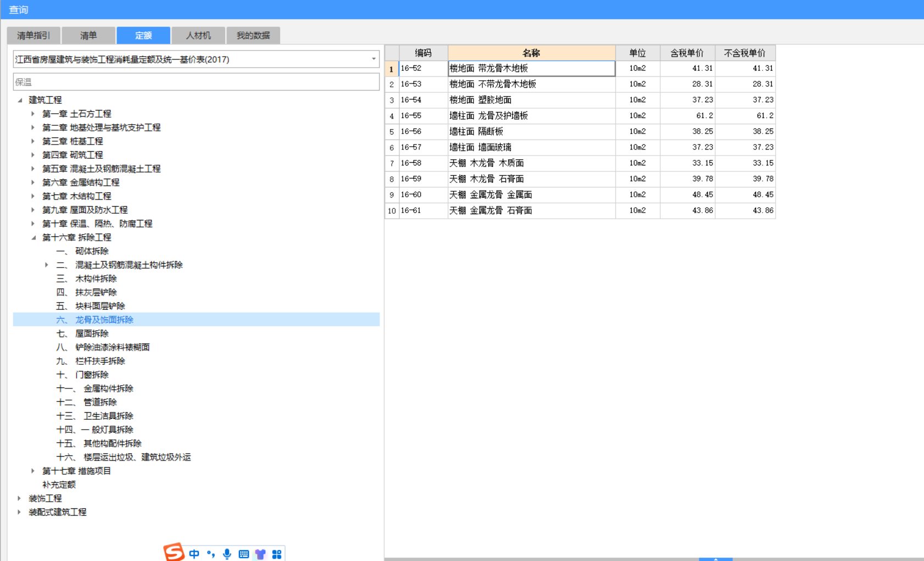Select 十三、卫生洁具拆除 tree item
This screenshot has width=924, height=561.
pos(94,416)
